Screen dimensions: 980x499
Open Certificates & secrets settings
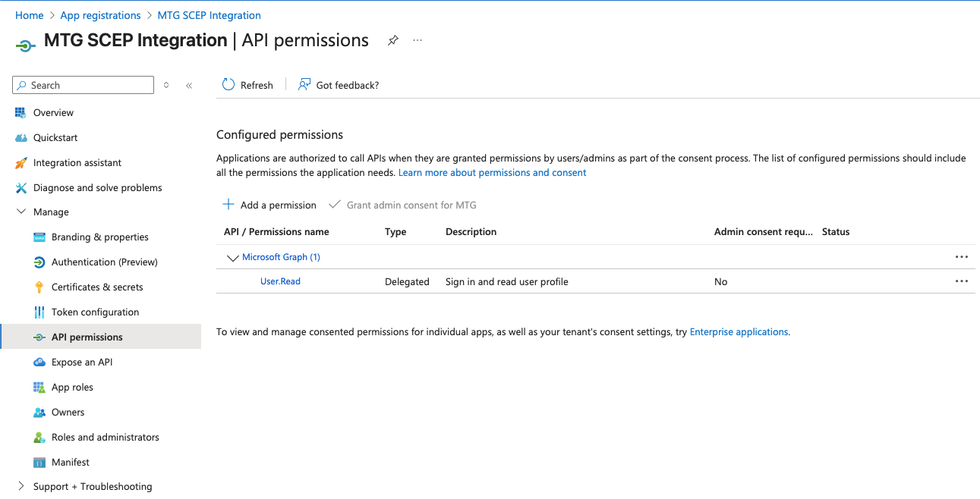(96, 287)
